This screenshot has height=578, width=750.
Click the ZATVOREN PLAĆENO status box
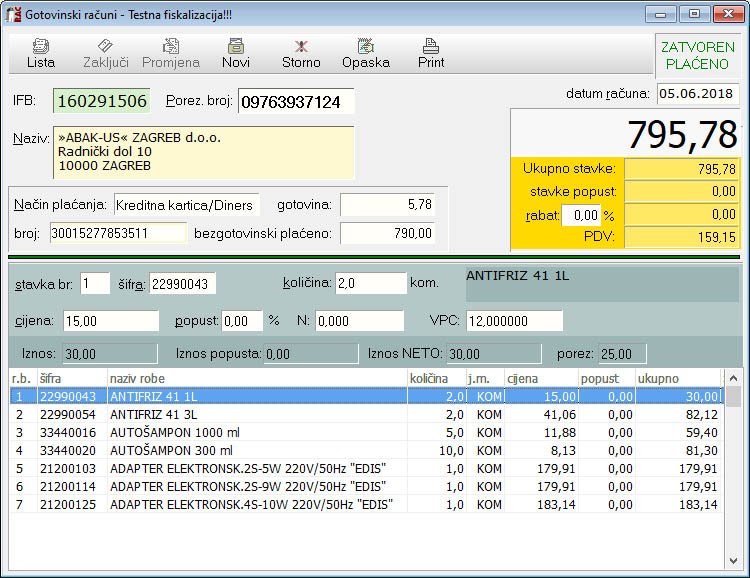pyautogui.click(x=696, y=55)
